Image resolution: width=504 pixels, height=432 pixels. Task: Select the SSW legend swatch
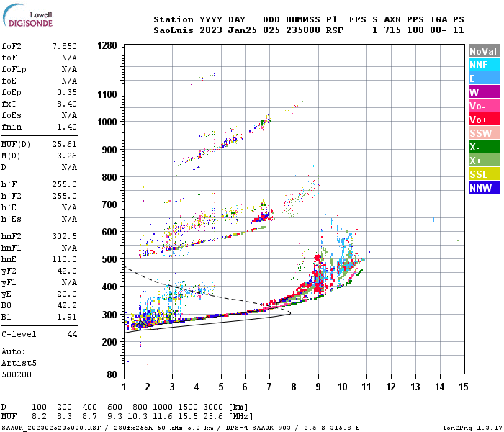tap(484, 133)
